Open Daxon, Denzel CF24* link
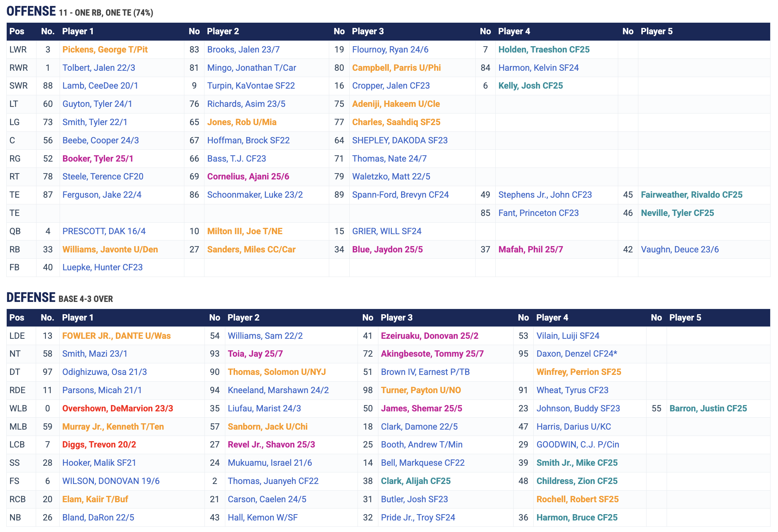The height and width of the screenshot is (532, 778). pos(577,354)
